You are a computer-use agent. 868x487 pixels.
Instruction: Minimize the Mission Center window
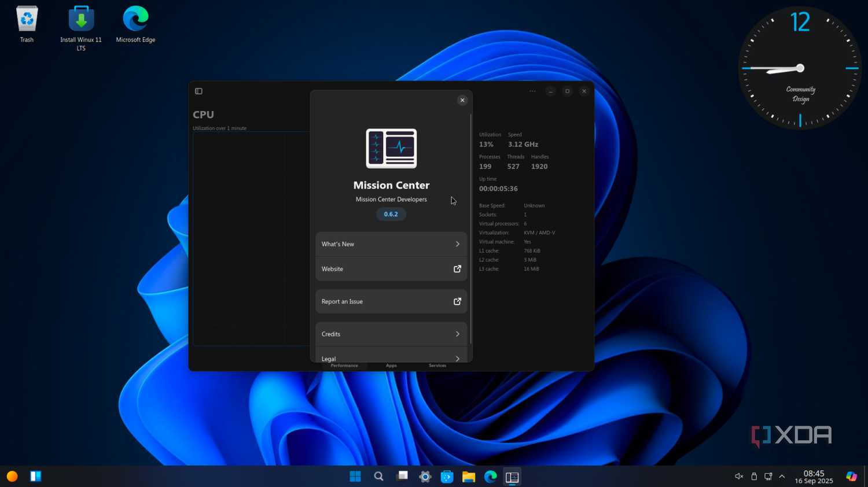point(550,91)
